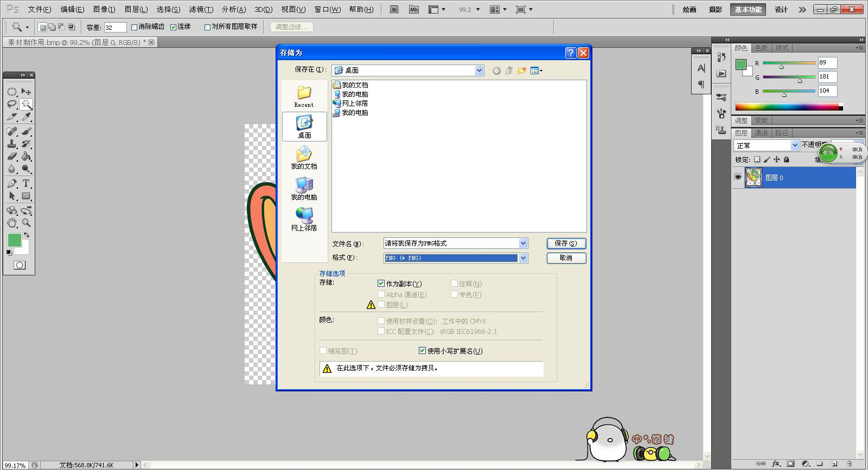The width and height of the screenshot is (868, 470).
Task: Select the Eraser tool
Action: coord(12,157)
